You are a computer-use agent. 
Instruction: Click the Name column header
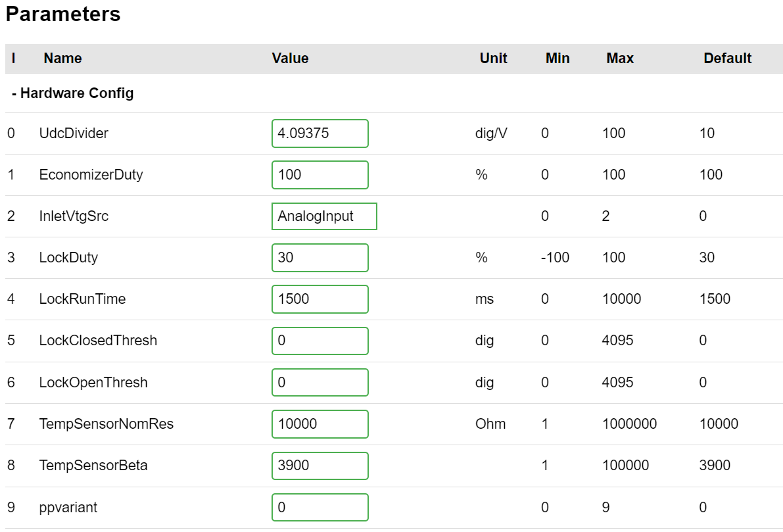tap(62, 59)
